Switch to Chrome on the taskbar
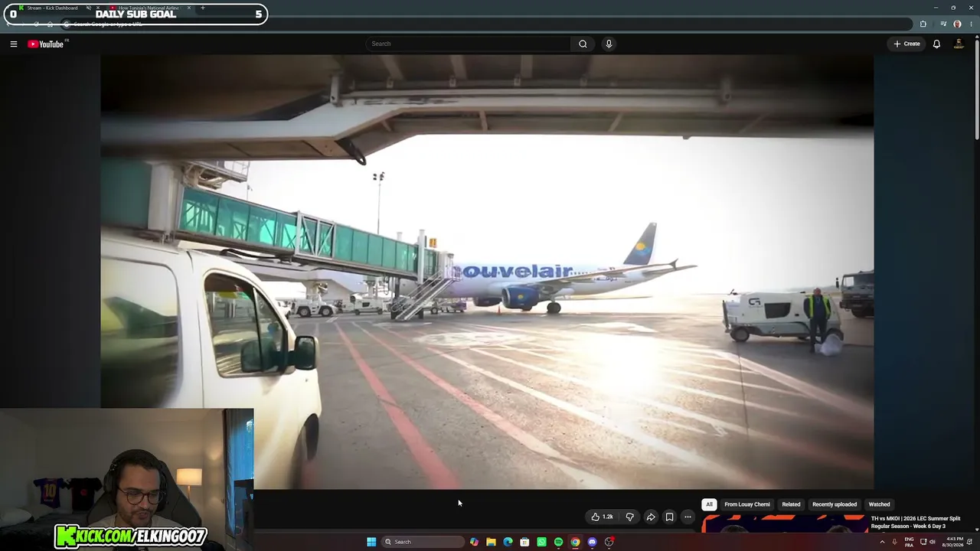 coord(575,542)
